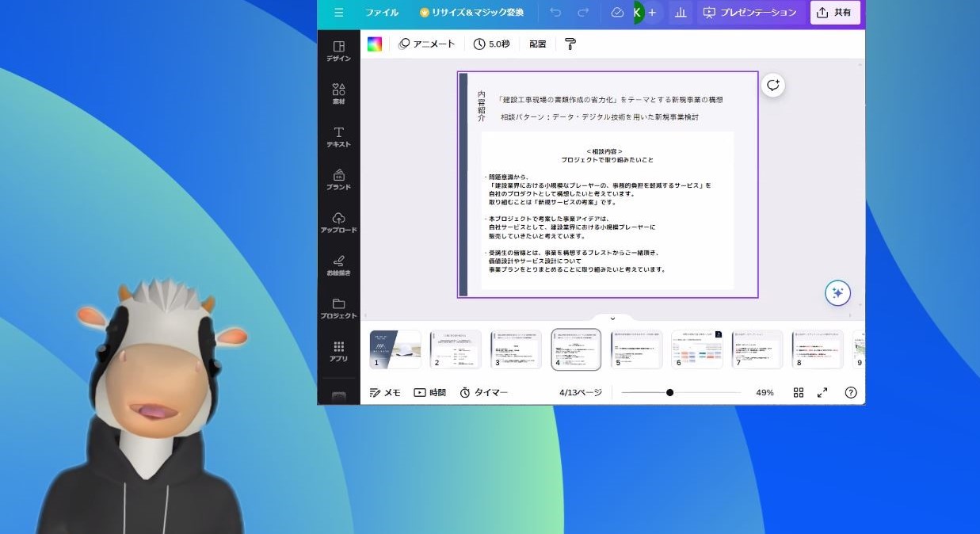Open the プレゼンテーション presentation options
980x534 pixels.
(x=749, y=13)
